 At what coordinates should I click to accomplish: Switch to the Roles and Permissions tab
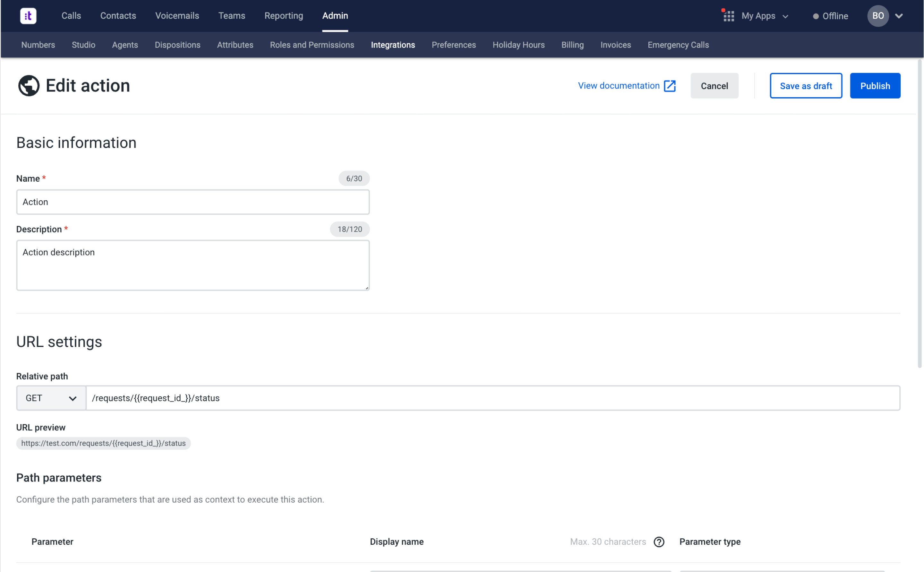click(x=312, y=45)
